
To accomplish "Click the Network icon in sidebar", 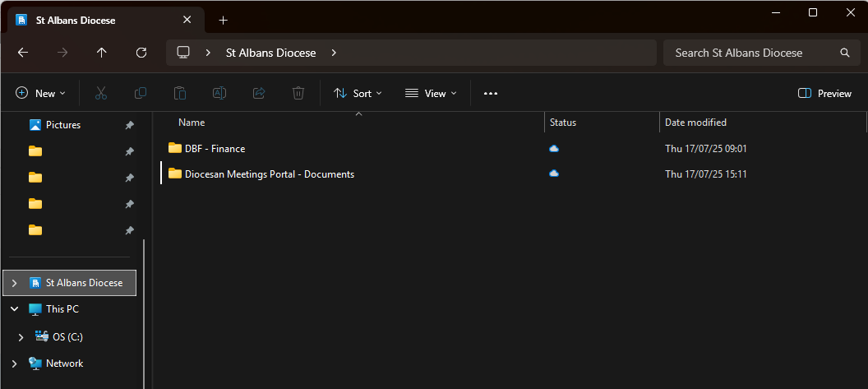I will click(x=35, y=364).
